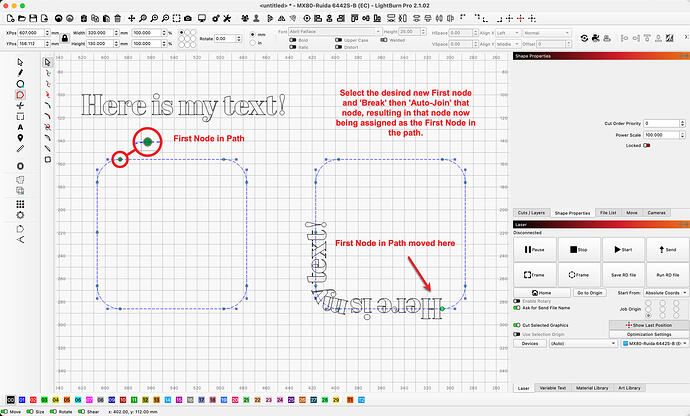Select the red 02 layer color swatch
The image size is (690, 416).
click(x=33, y=400)
